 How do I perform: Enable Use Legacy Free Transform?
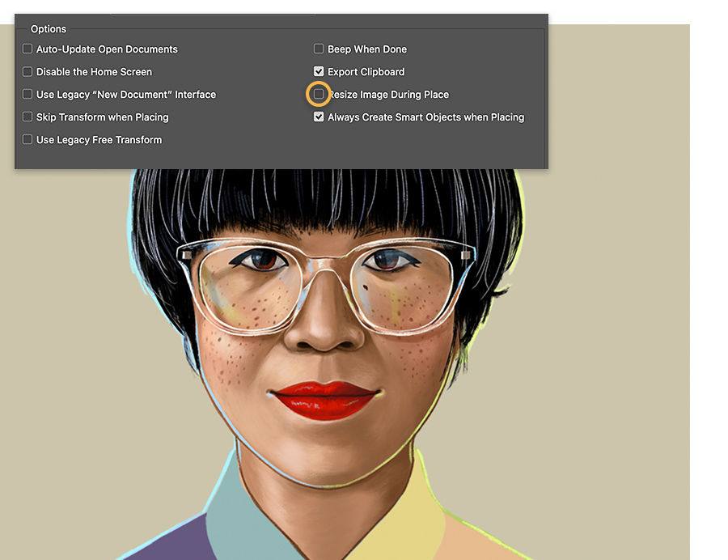26,139
